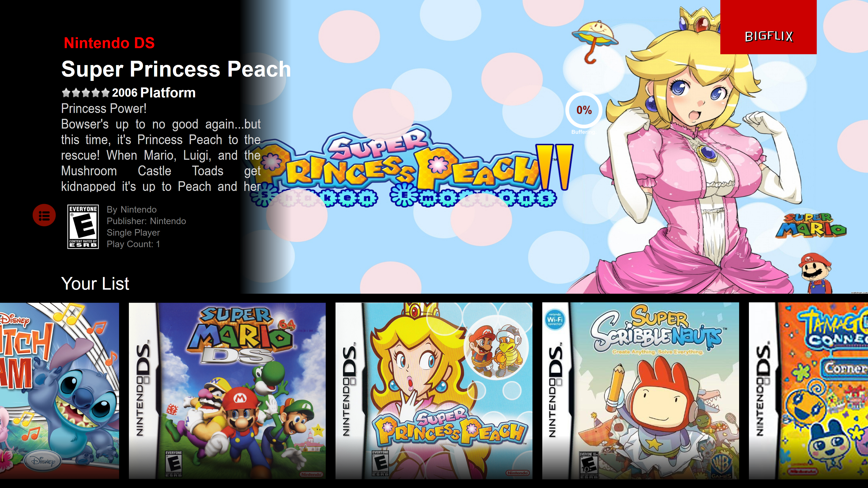Click the 0% buffering progress circle
The width and height of the screenshot is (868, 488).
click(584, 110)
